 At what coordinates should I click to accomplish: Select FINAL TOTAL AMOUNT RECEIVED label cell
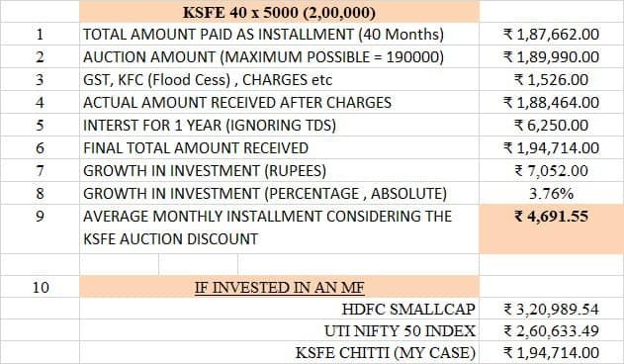280,147
